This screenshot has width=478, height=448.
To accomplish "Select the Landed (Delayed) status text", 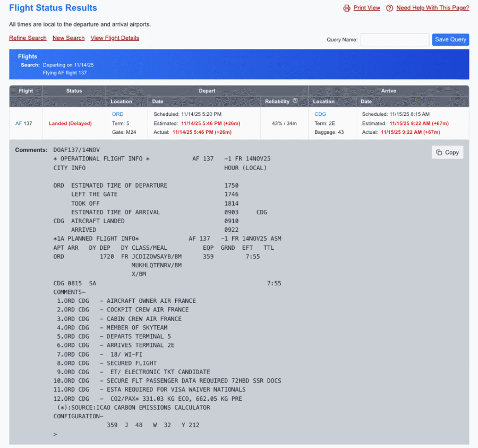I will [70, 123].
